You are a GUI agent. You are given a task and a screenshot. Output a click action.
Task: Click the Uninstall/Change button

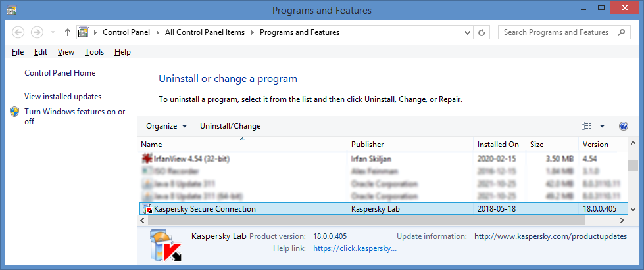[230, 126]
